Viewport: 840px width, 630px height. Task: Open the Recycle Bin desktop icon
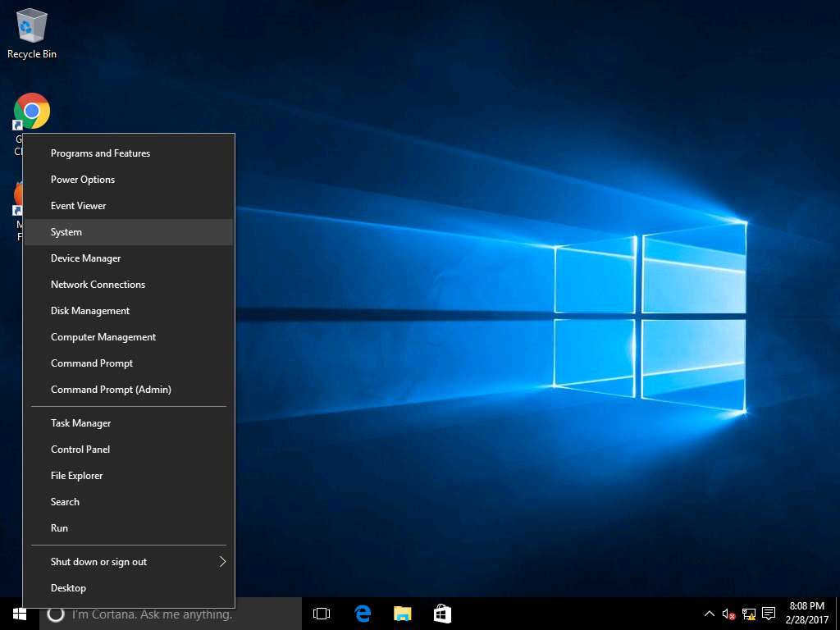32,33
